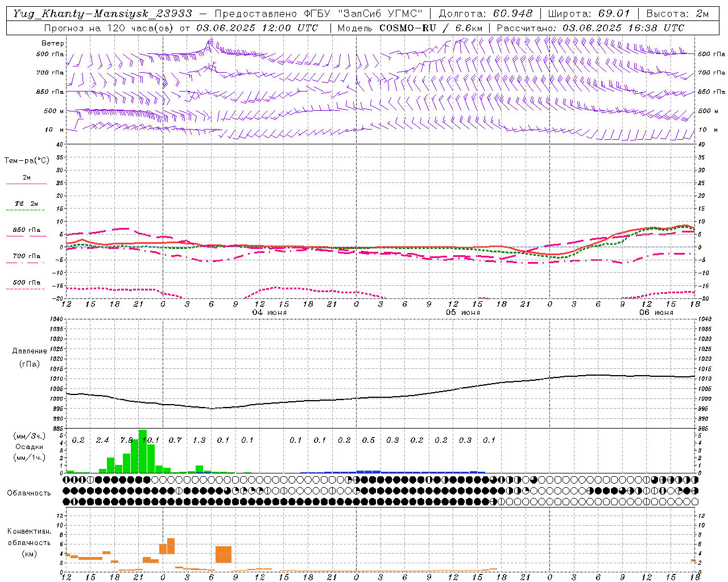
Task: Click the model label COSMO-RU / 6.6км
Action: tap(431, 28)
